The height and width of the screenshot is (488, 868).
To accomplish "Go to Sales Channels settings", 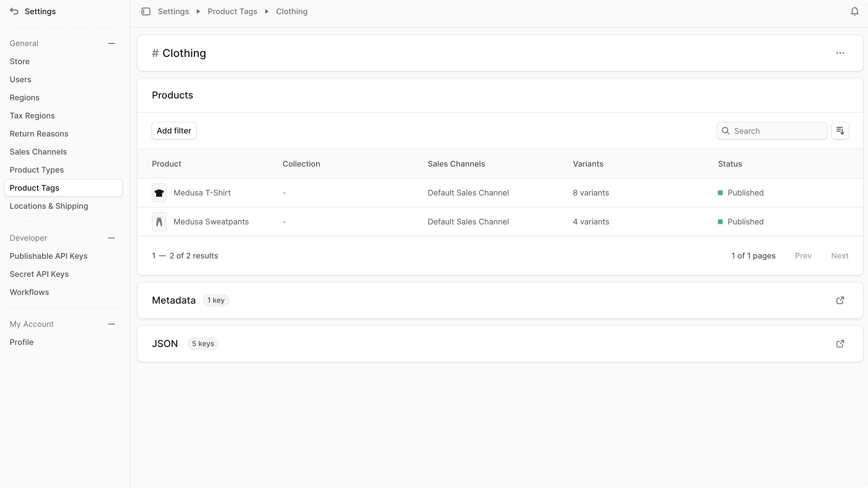I will click(x=38, y=152).
